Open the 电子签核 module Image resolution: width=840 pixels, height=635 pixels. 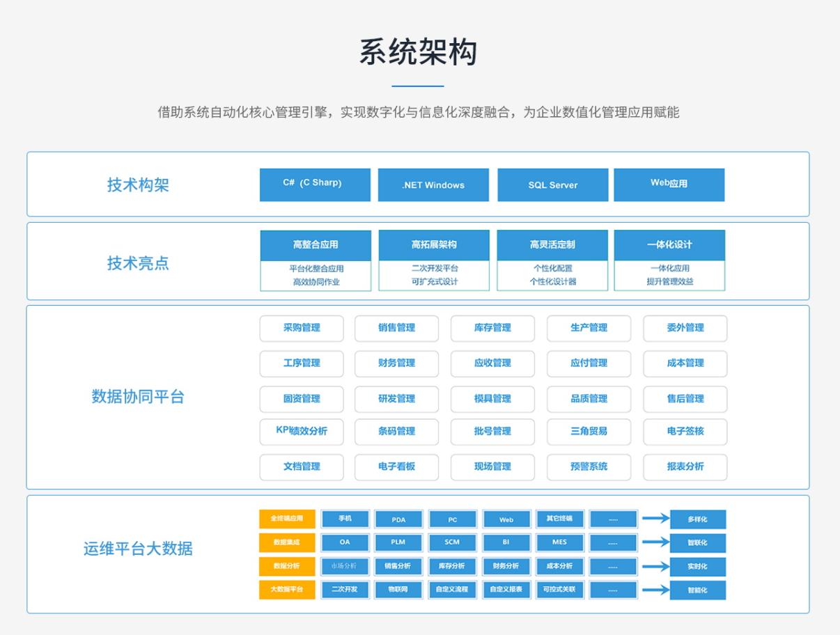[685, 432]
